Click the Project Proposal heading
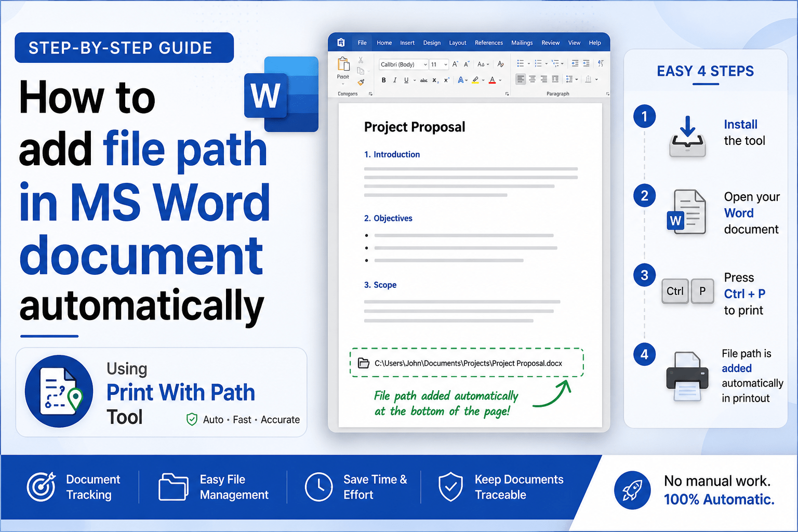This screenshot has height=532, width=798. click(x=415, y=127)
